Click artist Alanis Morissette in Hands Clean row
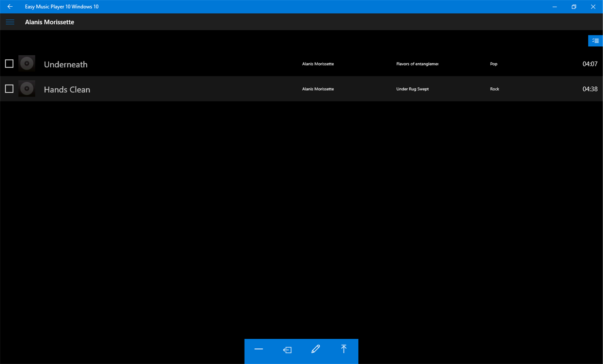The image size is (603, 364). point(318,89)
